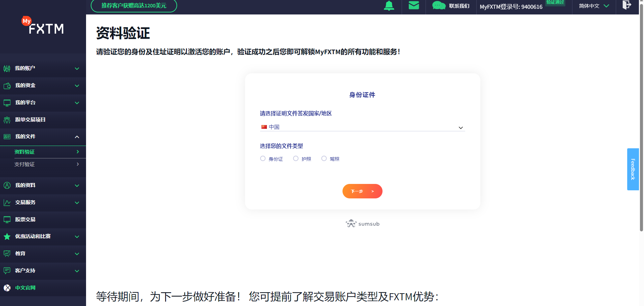Click the chat bubble contact icon
644x306 pixels.
pyautogui.click(x=439, y=5)
